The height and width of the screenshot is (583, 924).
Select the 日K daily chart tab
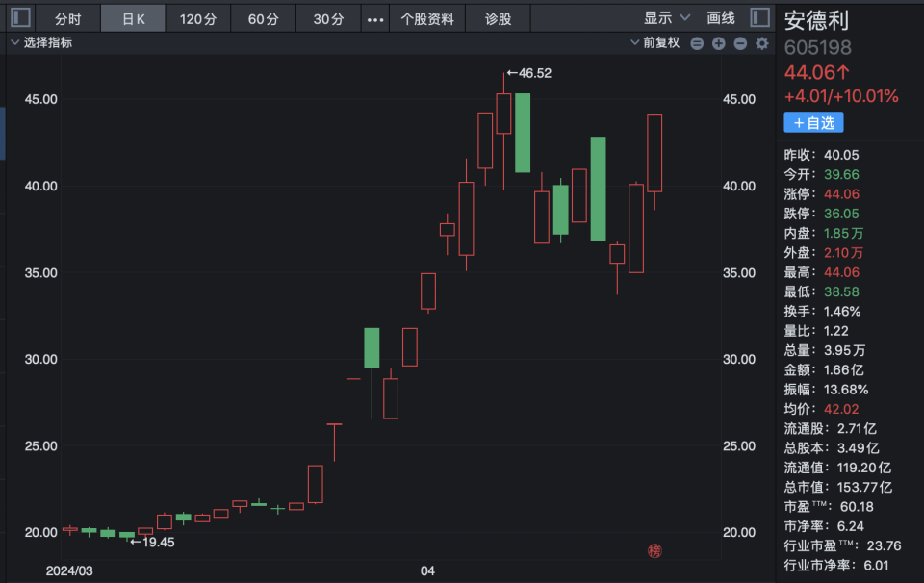(x=133, y=18)
